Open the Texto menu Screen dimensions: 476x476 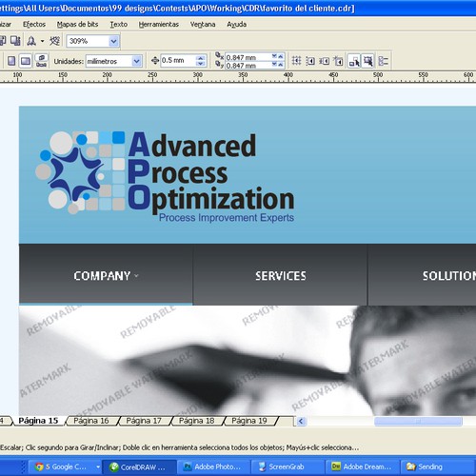click(119, 25)
